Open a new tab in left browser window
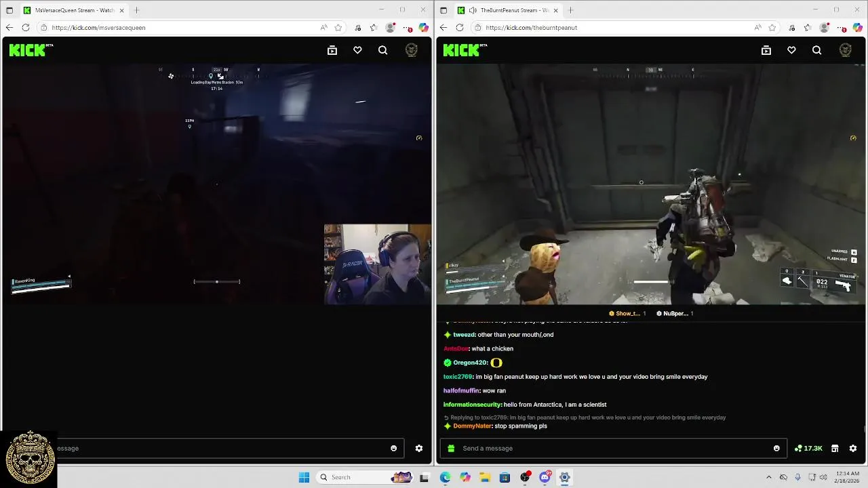 coord(136,10)
